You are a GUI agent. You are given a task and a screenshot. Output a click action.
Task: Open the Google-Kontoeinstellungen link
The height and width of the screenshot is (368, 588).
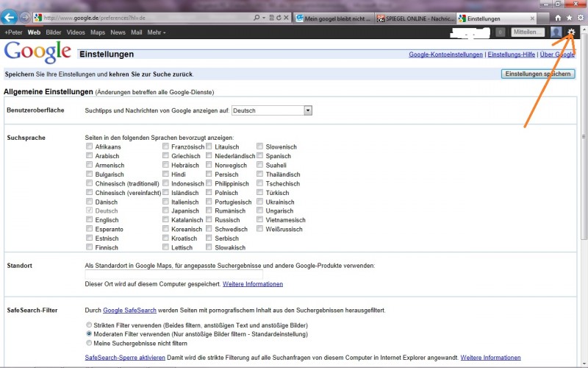pos(445,54)
